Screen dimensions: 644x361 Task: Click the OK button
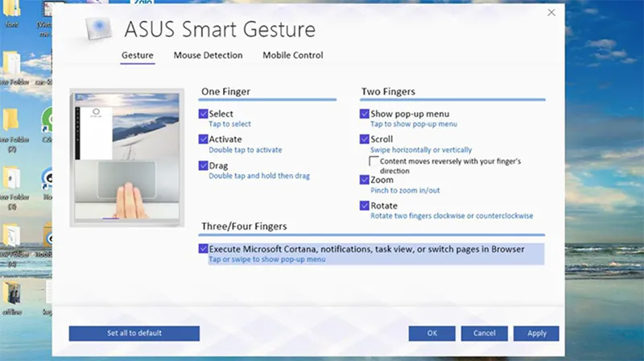click(431, 334)
